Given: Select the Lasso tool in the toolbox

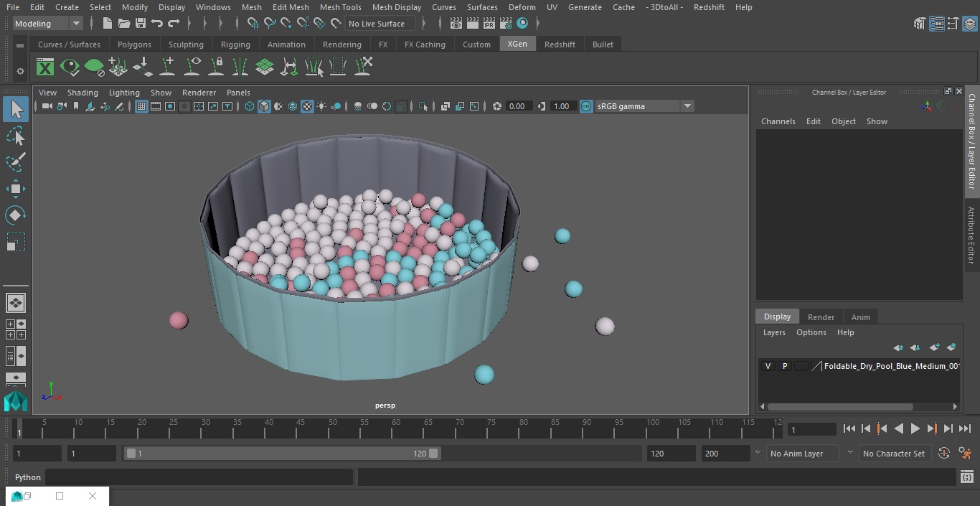Looking at the screenshot, I should (x=16, y=136).
